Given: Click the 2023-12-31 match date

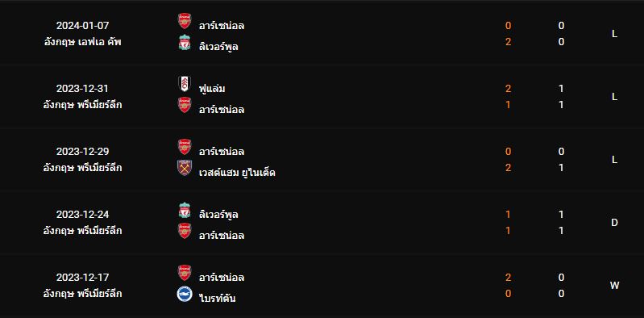Looking at the screenshot, I should click(x=82, y=89).
